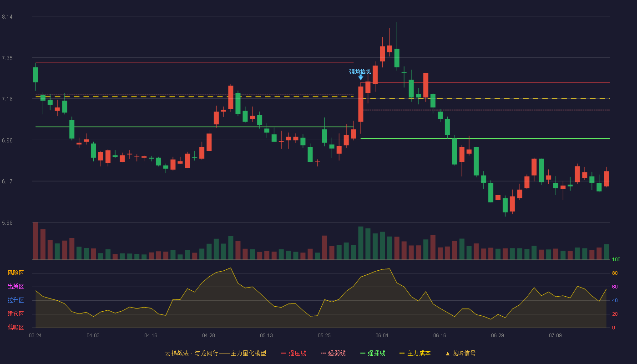Toggle the 主力成本 legend entry

tap(415, 353)
